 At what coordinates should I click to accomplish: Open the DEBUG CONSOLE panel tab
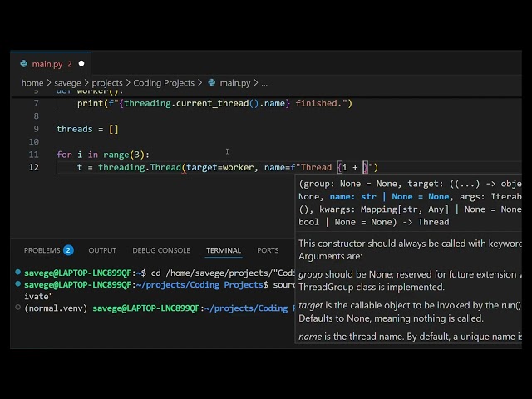(x=161, y=250)
